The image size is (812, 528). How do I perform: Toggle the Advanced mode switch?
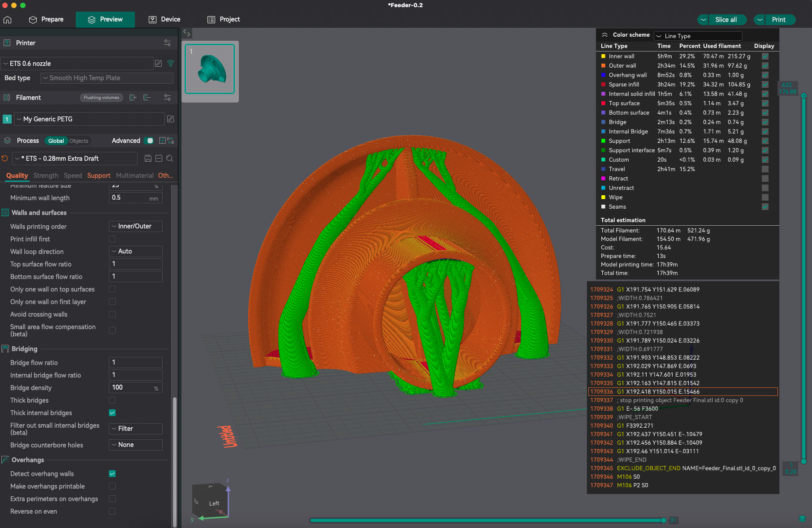(150, 141)
